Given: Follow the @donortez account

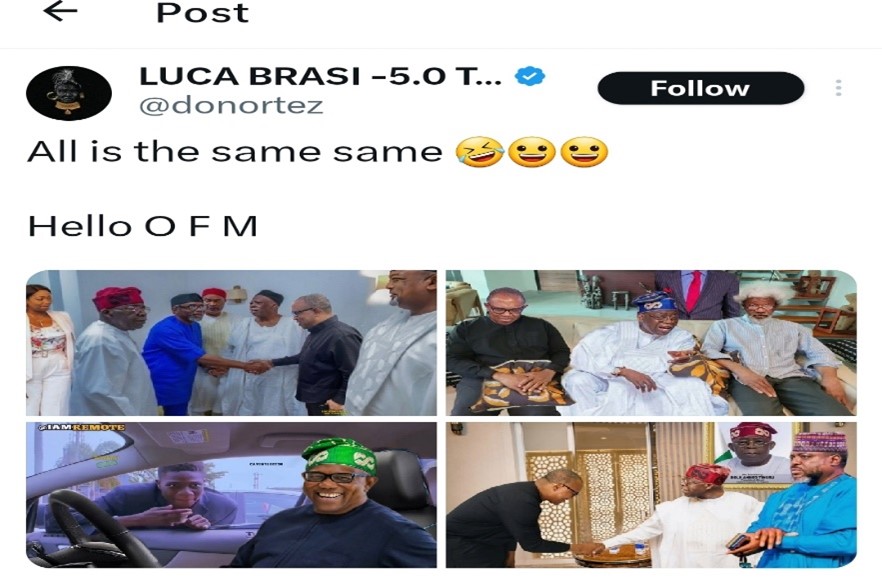Looking at the screenshot, I should (x=700, y=88).
